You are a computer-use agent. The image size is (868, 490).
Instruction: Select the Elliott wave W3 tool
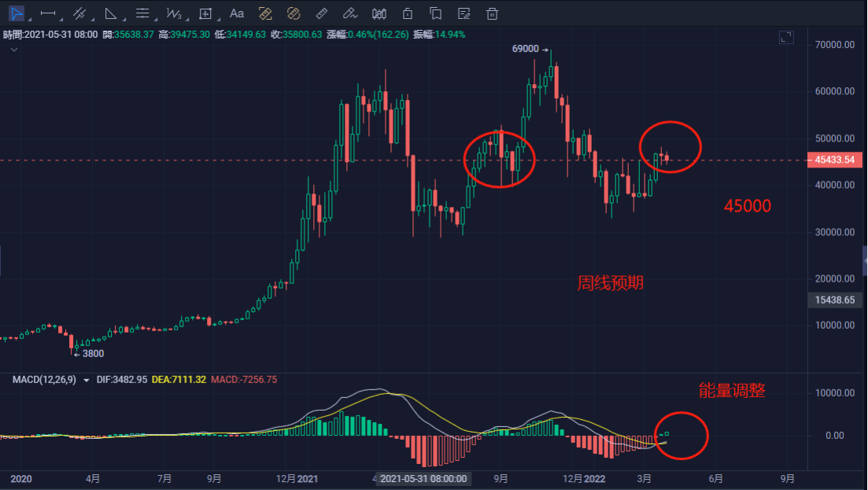tap(174, 13)
